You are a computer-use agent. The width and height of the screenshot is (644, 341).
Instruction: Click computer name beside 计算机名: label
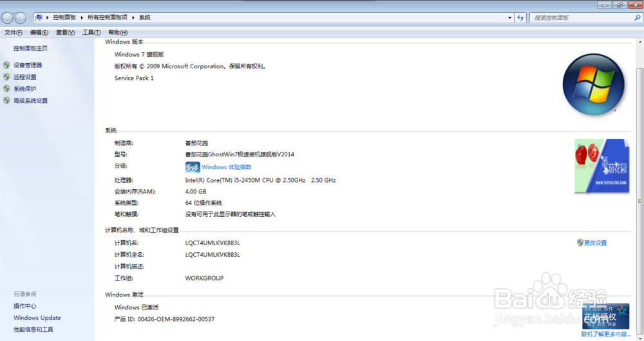coord(213,243)
